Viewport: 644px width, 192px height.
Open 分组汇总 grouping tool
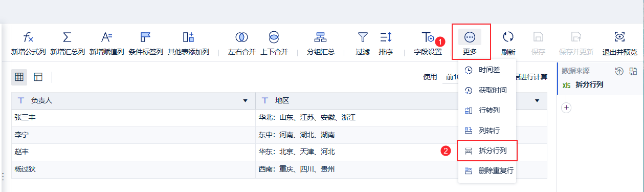point(321,43)
